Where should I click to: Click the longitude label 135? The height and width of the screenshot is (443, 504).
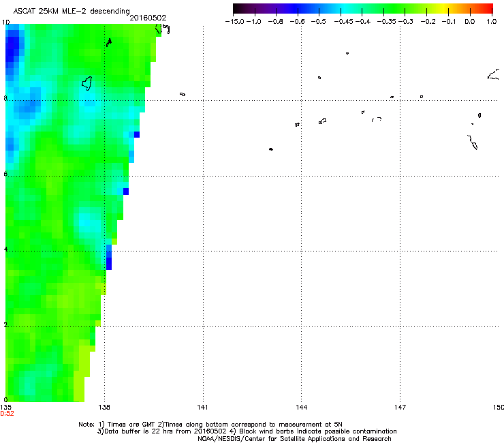(5, 408)
